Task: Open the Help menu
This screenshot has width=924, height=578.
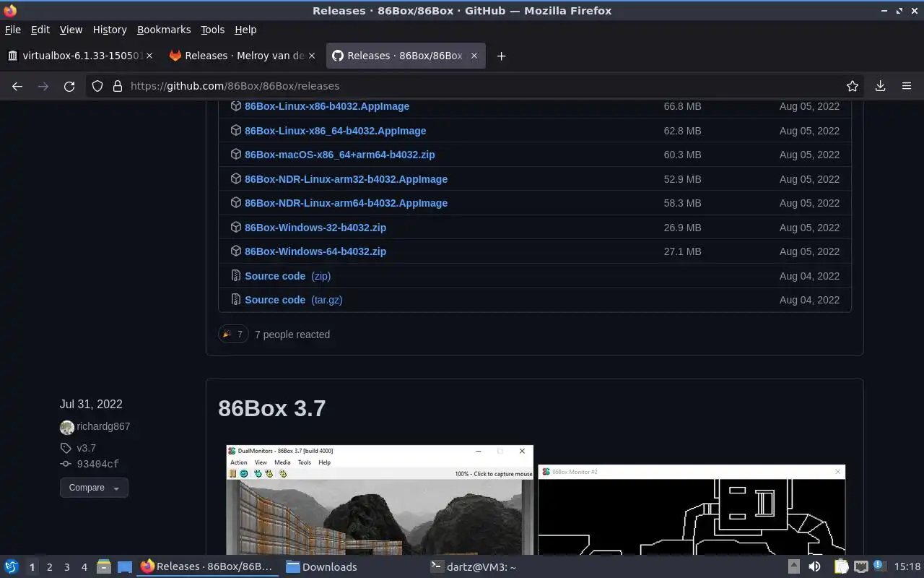Action: pyautogui.click(x=245, y=30)
